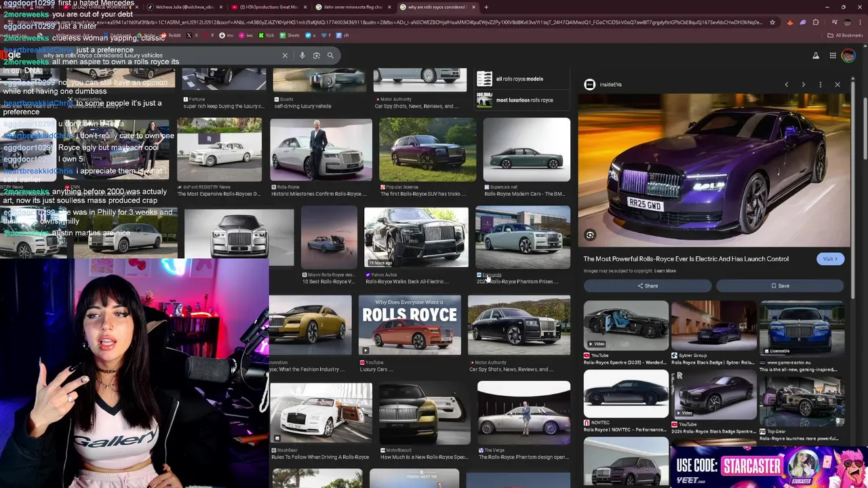Open the All Bookmarks folder
This screenshot has height=488, width=868.
pyautogui.click(x=846, y=35)
